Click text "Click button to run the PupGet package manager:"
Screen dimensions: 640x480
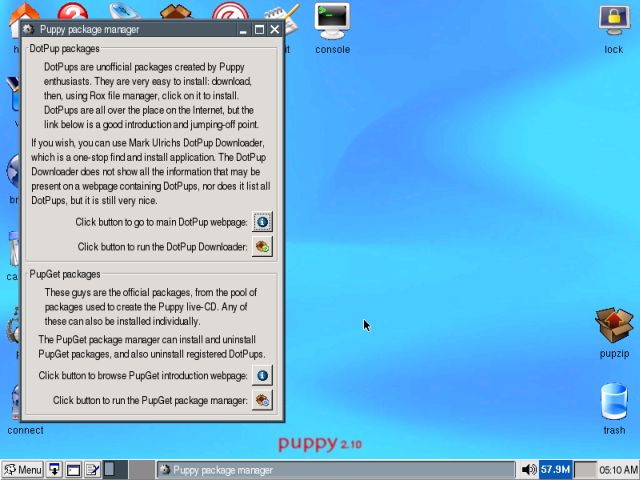(x=150, y=400)
